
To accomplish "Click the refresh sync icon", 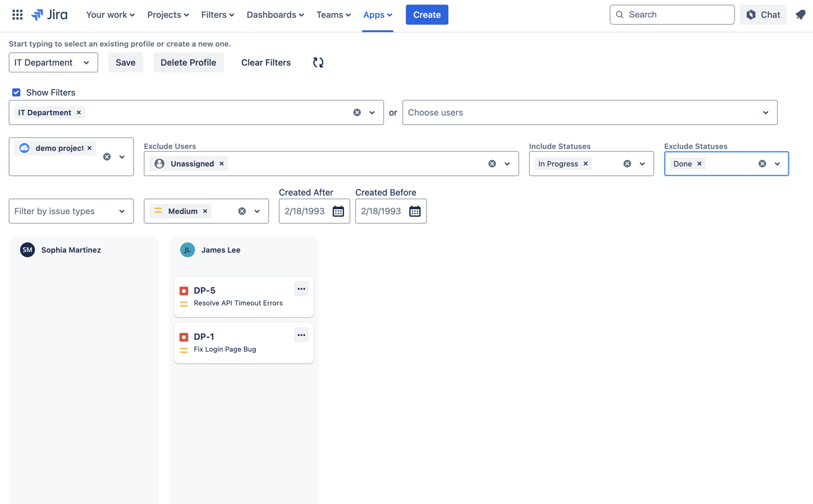I will click(318, 62).
